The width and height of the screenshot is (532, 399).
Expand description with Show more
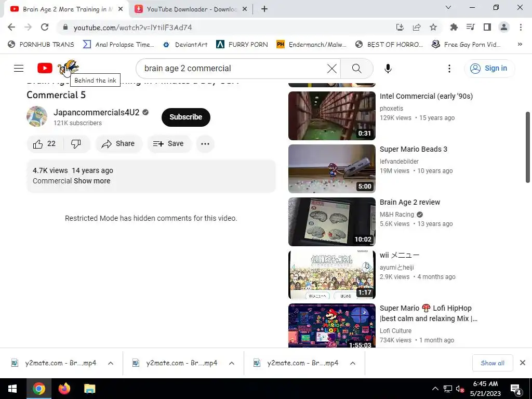pyautogui.click(x=92, y=181)
